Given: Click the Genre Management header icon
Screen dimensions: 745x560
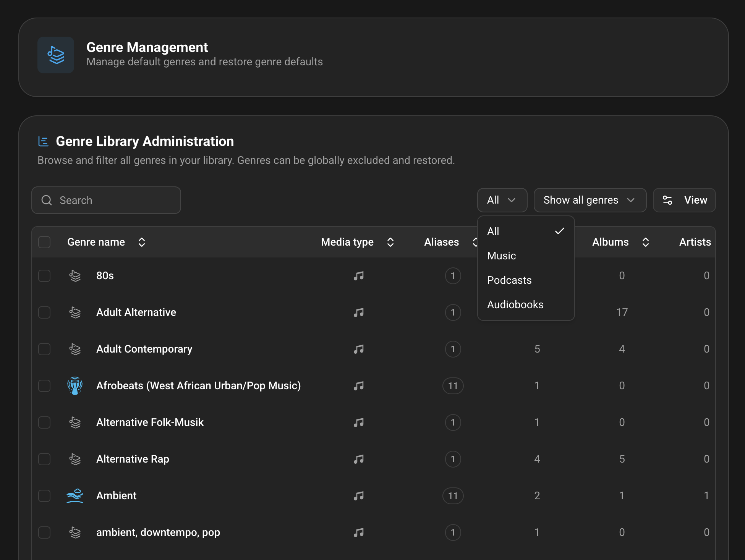Looking at the screenshot, I should pos(56,55).
